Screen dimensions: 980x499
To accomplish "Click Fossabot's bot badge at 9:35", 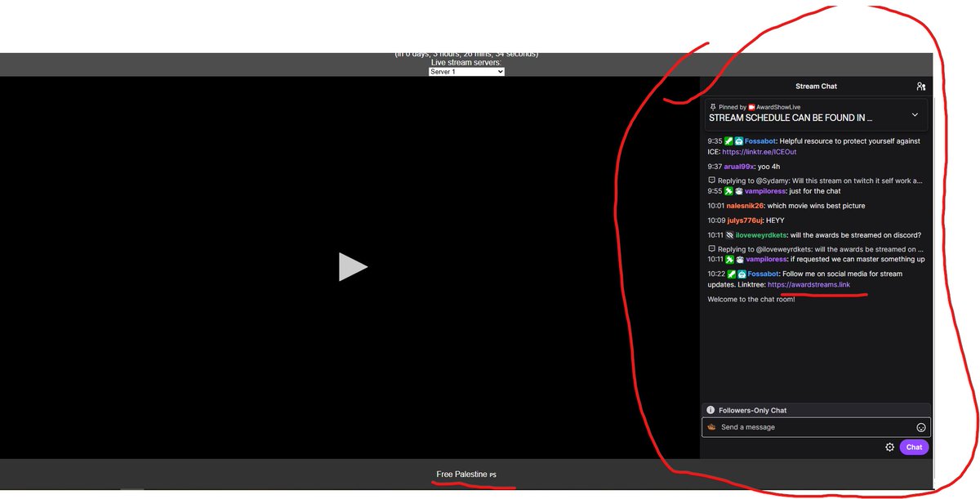I will click(739, 141).
